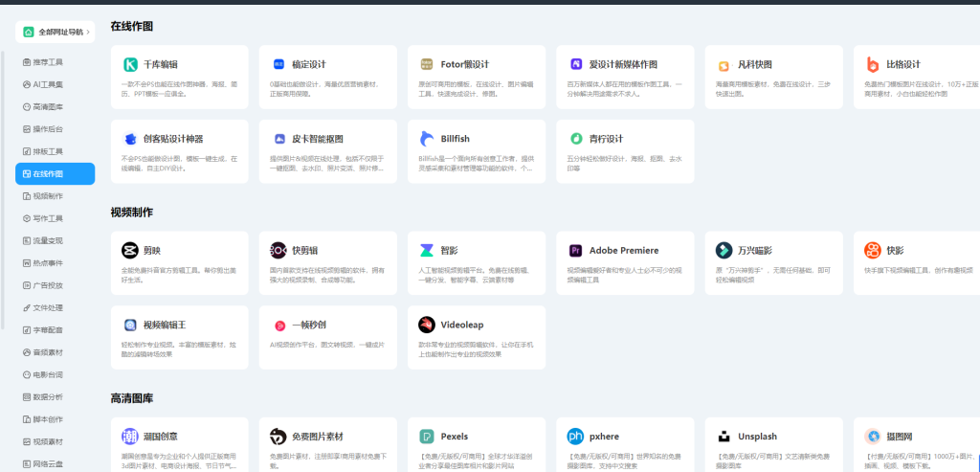Open the Fotor懒设计 card icon
The height and width of the screenshot is (472, 980).
(x=428, y=65)
